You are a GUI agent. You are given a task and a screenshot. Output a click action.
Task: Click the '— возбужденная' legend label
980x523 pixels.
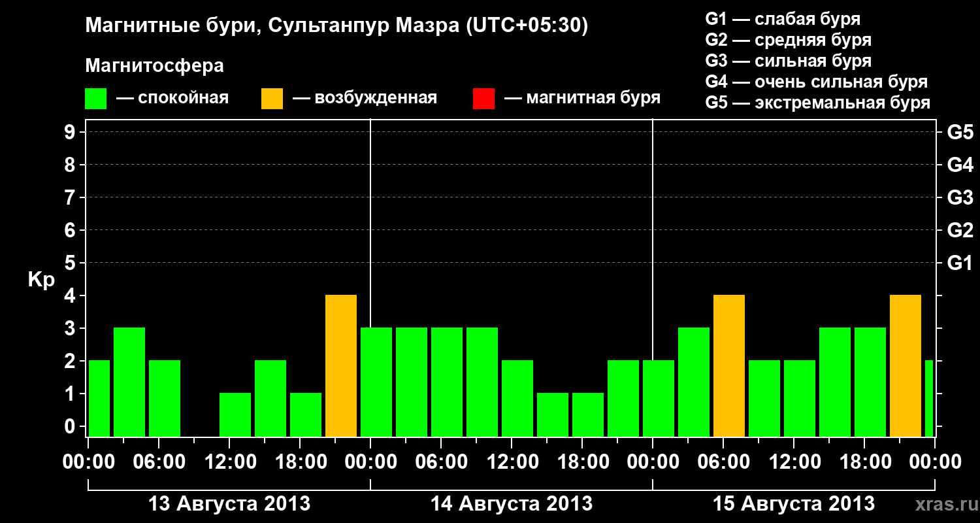pos(365,99)
